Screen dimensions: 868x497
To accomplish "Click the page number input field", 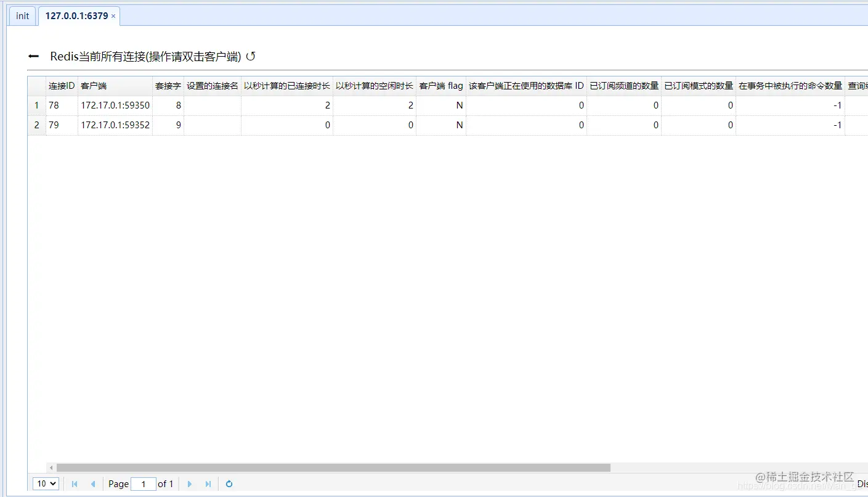I will click(x=144, y=484).
